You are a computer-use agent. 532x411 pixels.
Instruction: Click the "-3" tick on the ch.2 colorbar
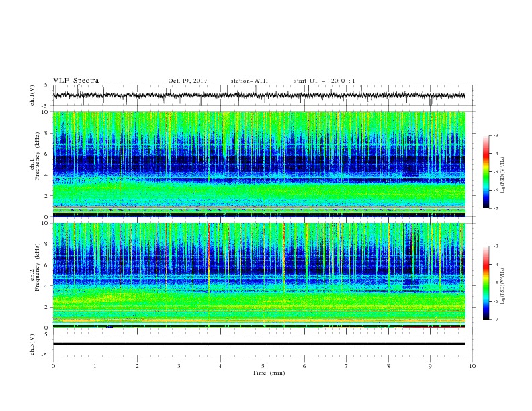pos(495,246)
